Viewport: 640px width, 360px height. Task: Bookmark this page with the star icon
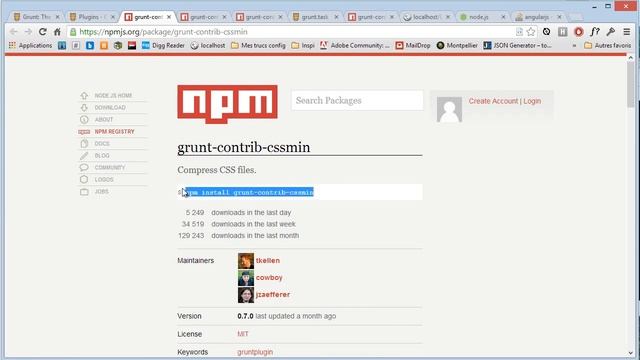pos(531,32)
